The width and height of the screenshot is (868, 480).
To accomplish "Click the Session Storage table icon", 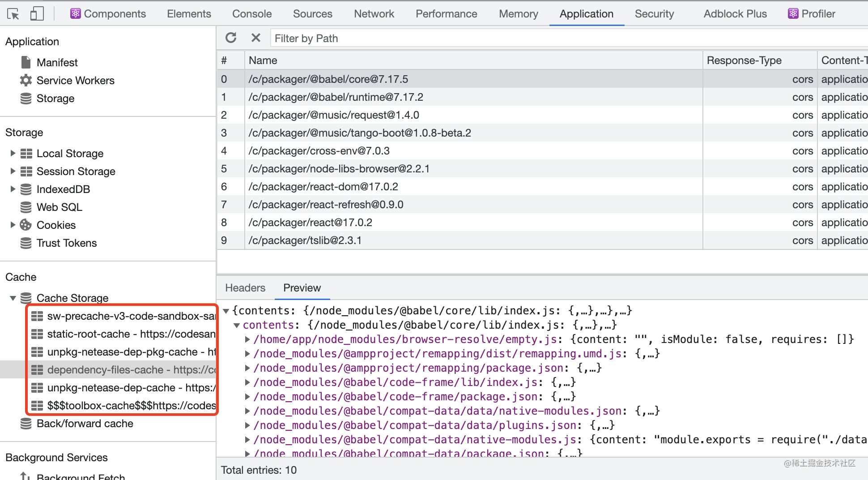I will [x=26, y=171].
